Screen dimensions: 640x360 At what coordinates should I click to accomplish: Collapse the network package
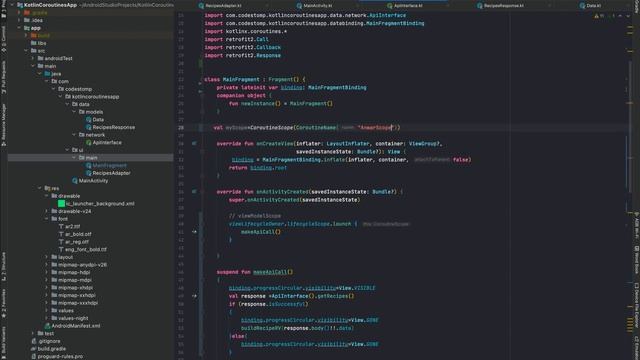coord(74,135)
